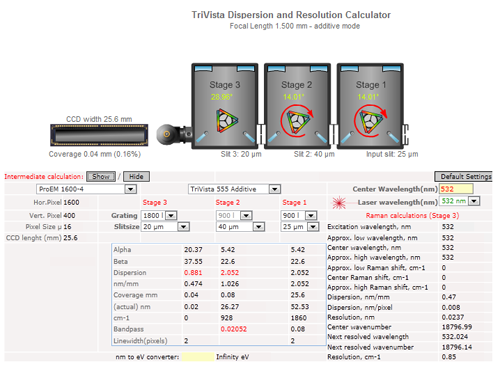The height and width of the screenshot is (369, 500).
Task: Click the Alpha value 20.37
Action: (193, 250)
